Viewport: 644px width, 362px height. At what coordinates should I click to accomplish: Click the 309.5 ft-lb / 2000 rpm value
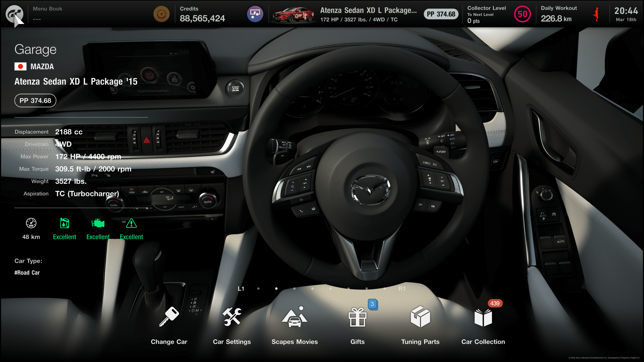click(93, 169)
